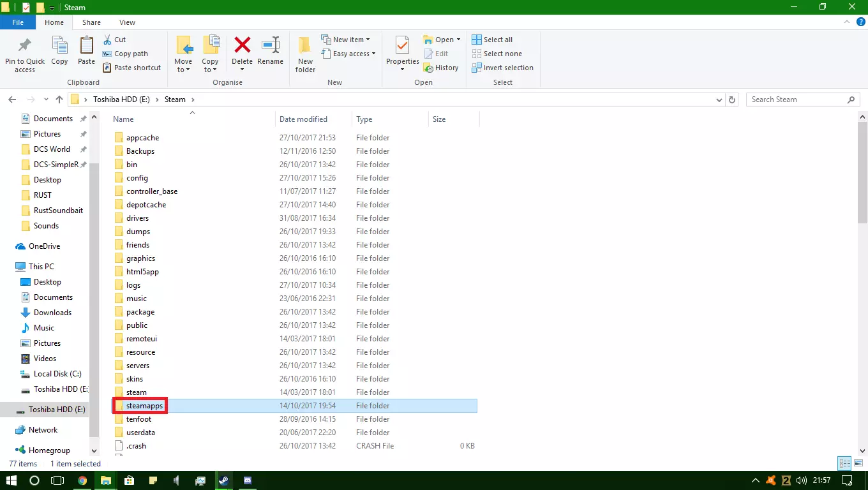This screenshot has width=868, height=490.
Task: Refresh the Steam folder listing
Action: pyautogui.click(x=733, y=100)
